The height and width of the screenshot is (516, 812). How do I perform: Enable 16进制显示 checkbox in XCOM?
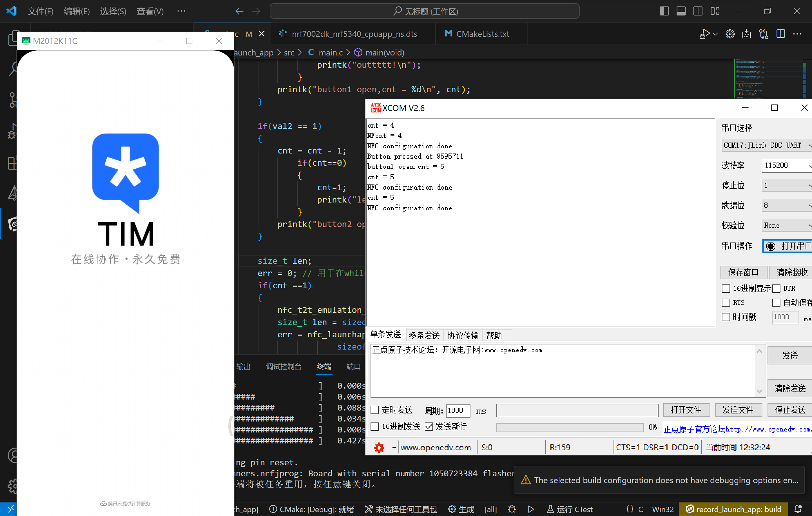coord(726,289)
